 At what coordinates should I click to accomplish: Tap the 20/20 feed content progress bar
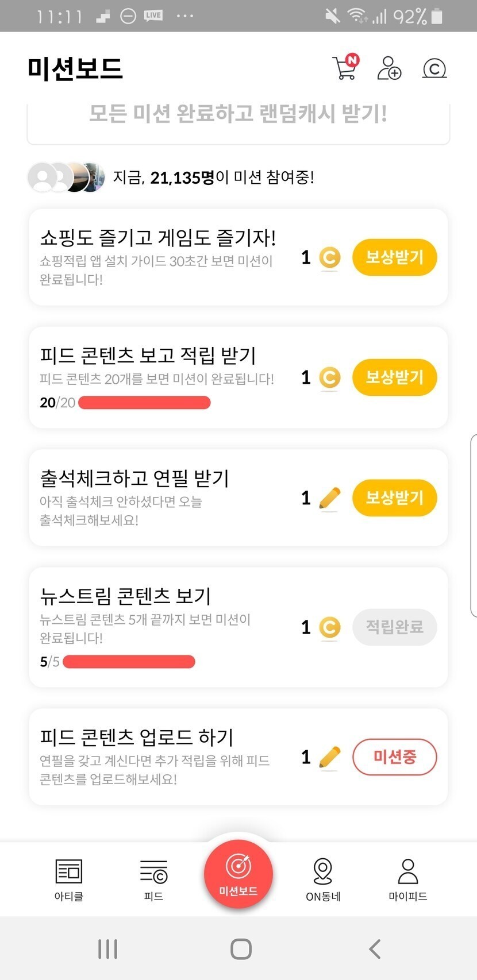144,403
